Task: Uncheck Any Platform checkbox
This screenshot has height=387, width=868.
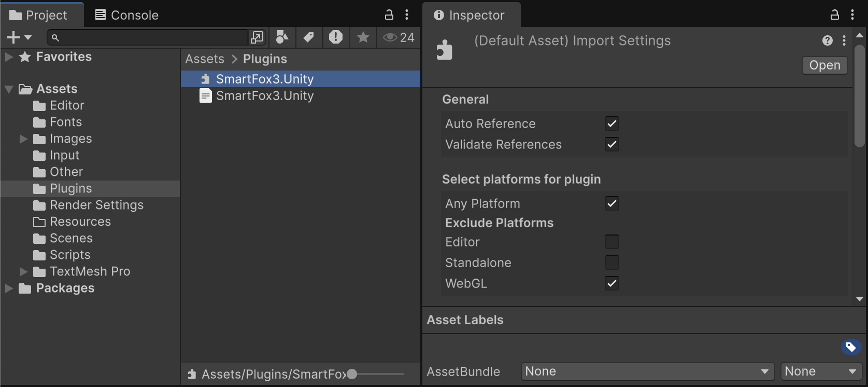Action: tap(612, 203)
